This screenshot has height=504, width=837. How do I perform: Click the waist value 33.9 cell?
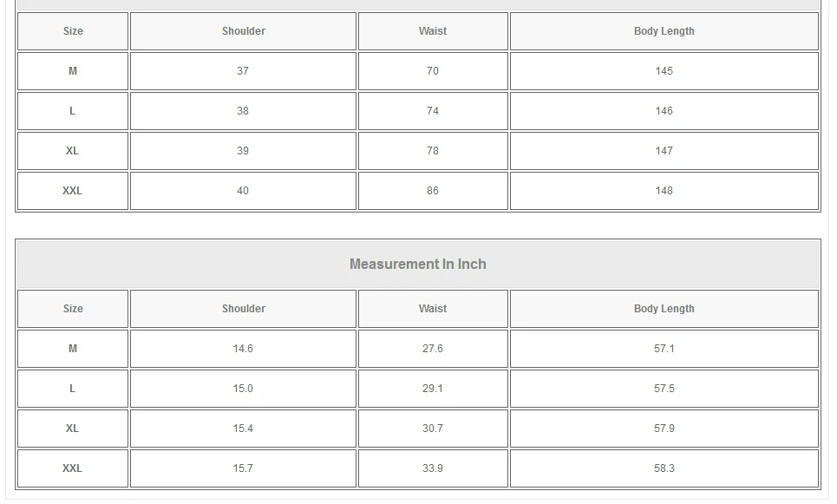tap(433, 468)
